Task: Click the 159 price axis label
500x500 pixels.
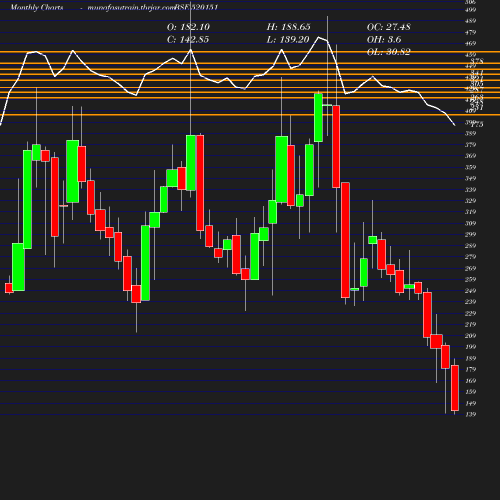Action: tap(470, 392)
